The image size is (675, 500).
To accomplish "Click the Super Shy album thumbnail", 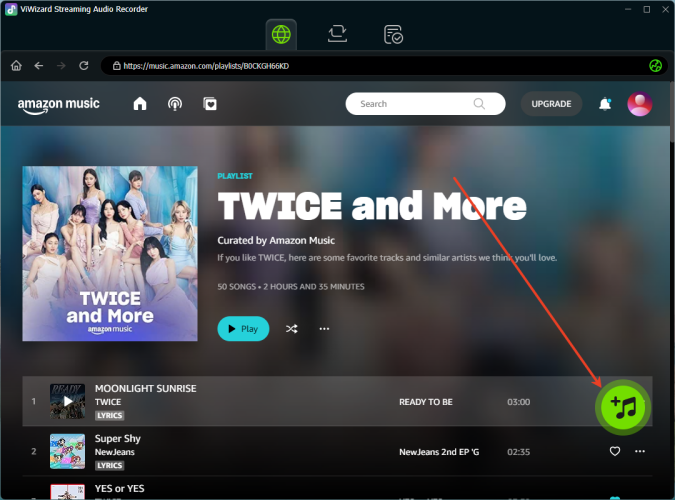I will point(68,451).
